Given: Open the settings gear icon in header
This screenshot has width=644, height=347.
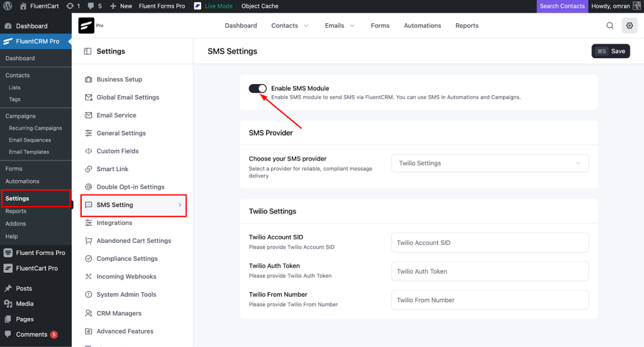Looking at the screenshot, I should click(629, 26).
